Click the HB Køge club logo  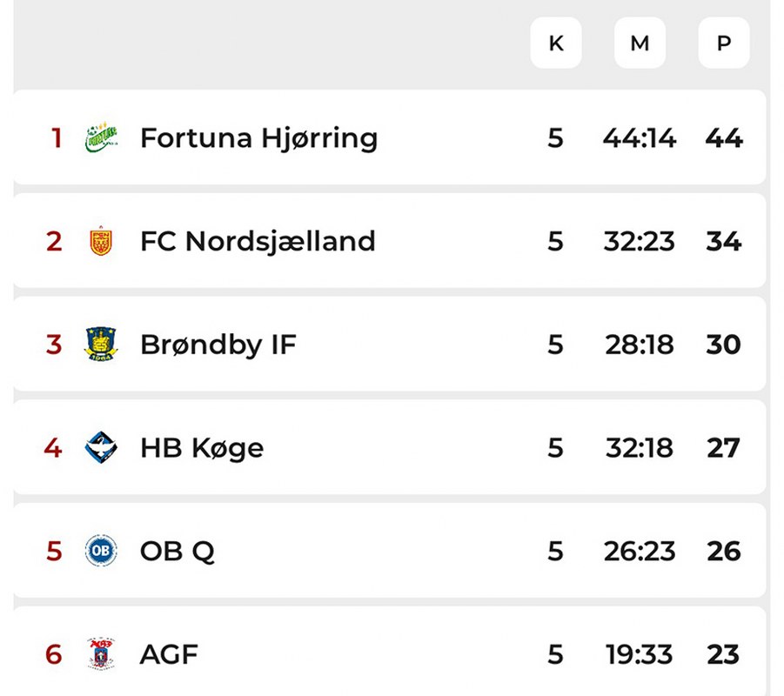click(101, 448)
